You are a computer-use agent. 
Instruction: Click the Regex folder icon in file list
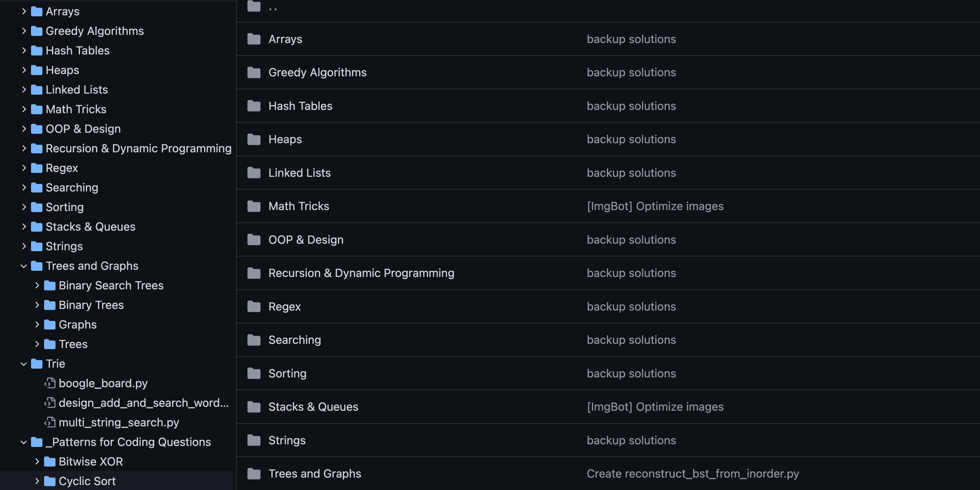tap(254, 306)
